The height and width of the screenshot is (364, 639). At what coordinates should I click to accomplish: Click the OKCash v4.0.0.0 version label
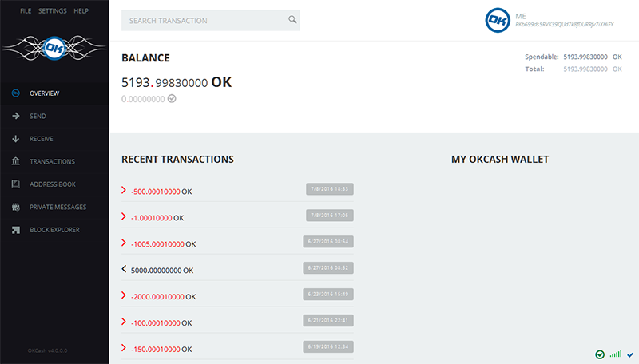(48, 350)
